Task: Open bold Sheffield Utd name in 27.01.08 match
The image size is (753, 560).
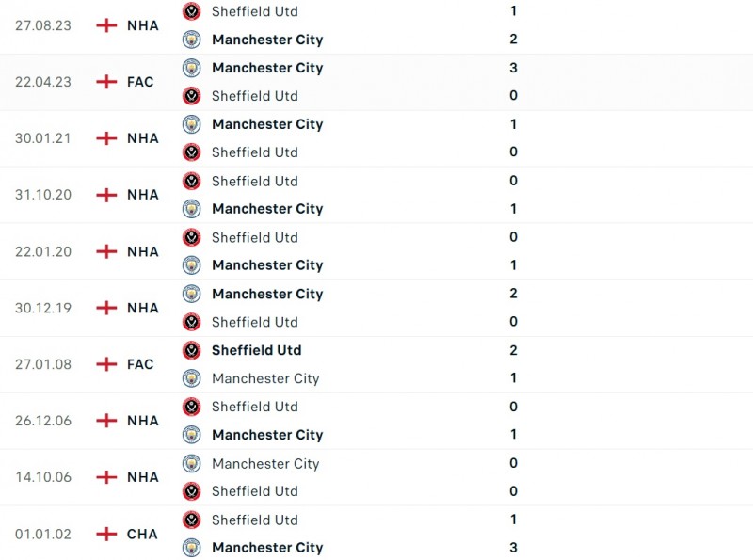Action: pos(256,350)
